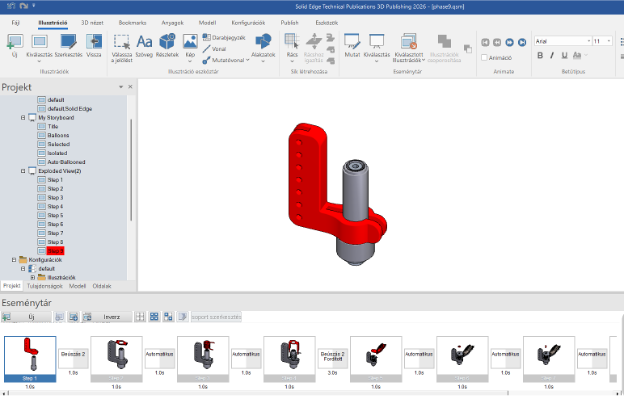The image size is (624, 396).
Task: Open Szerkesztés illustration edit tool
Action: tap(68, 45)
